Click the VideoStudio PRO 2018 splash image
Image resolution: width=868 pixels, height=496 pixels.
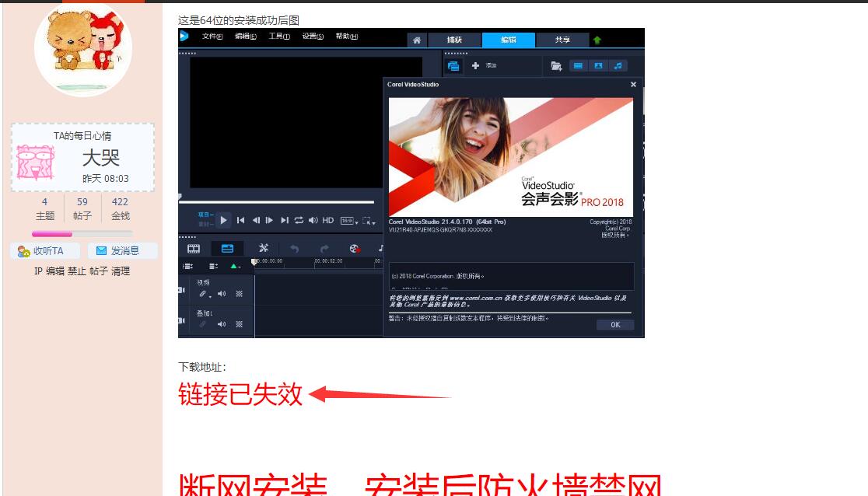pos(511,157)
